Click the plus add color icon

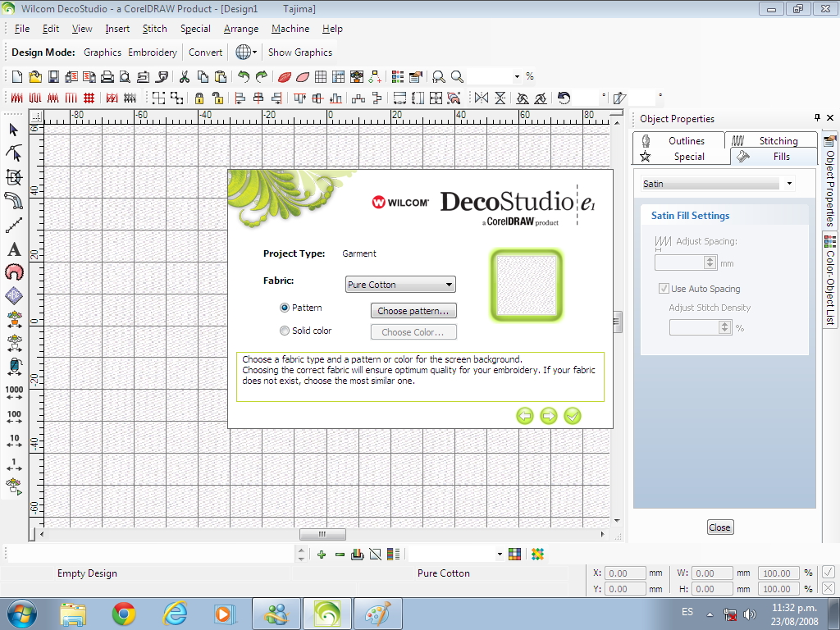(x=322, y=555)
